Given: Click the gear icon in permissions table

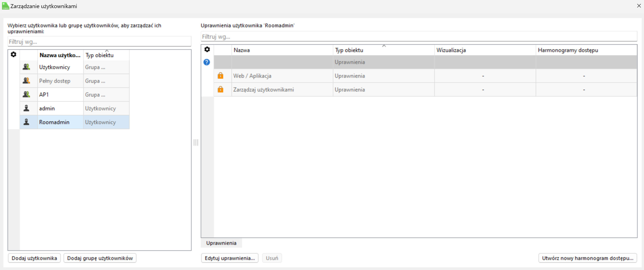Looking at the screenshot, I should (207, 49).
